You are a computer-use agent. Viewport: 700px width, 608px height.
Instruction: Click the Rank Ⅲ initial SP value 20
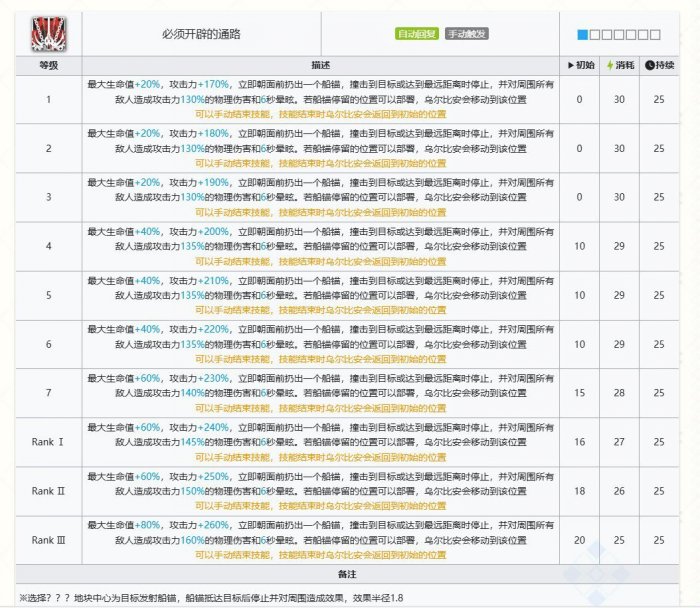(x=579, y=540)
